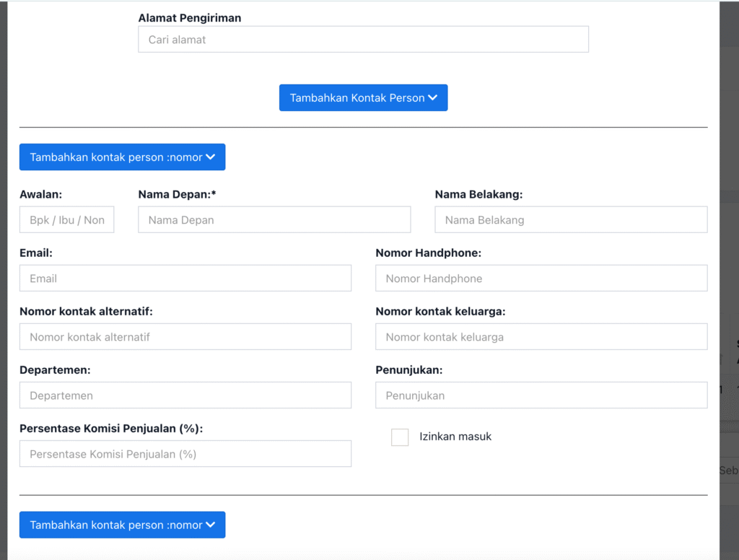Click the Nomor kontak keluarga field

(541, 337)
